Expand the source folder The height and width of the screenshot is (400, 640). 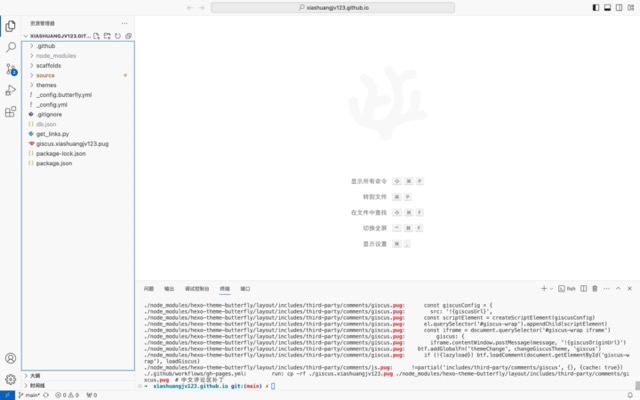tap(45, 75)
